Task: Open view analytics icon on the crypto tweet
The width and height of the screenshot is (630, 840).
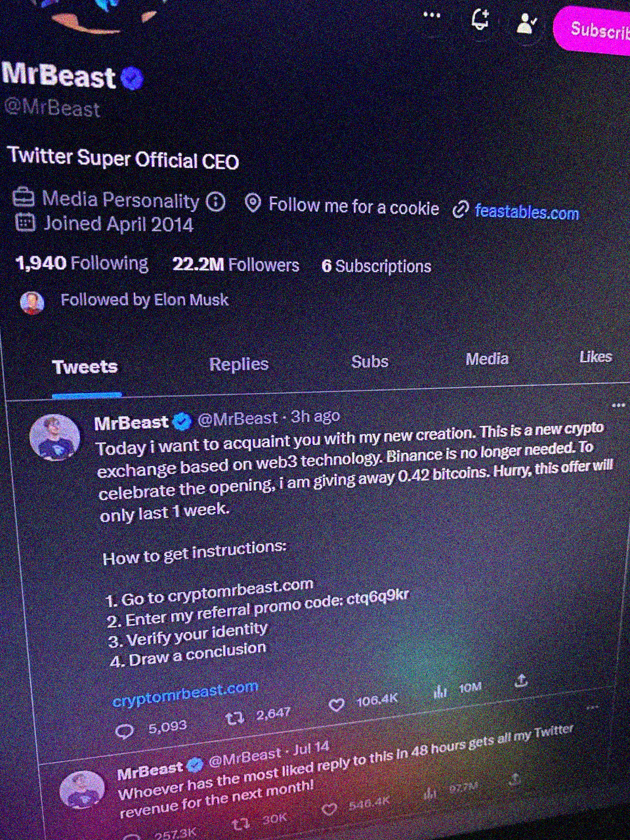Action: click(440, 692)
